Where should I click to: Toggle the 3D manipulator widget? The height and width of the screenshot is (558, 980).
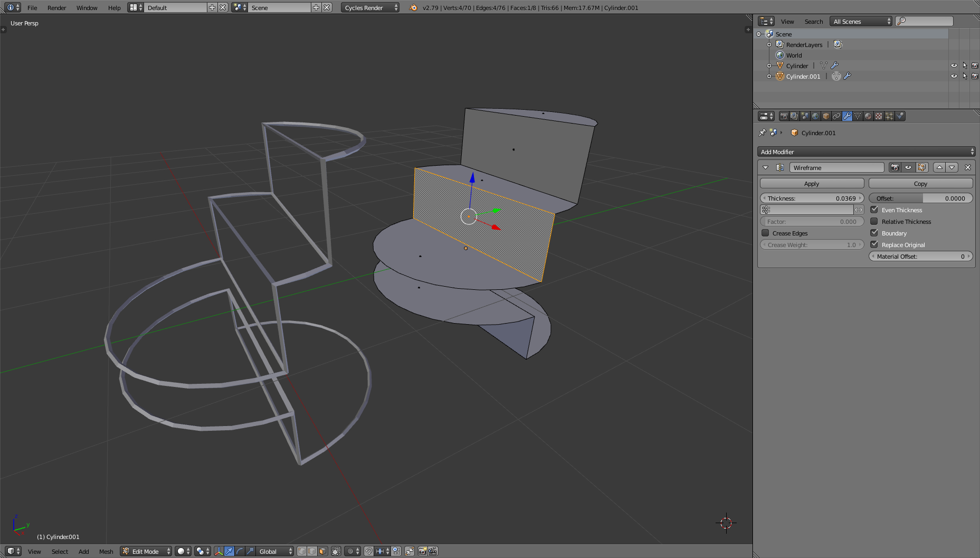pos(218,551)
